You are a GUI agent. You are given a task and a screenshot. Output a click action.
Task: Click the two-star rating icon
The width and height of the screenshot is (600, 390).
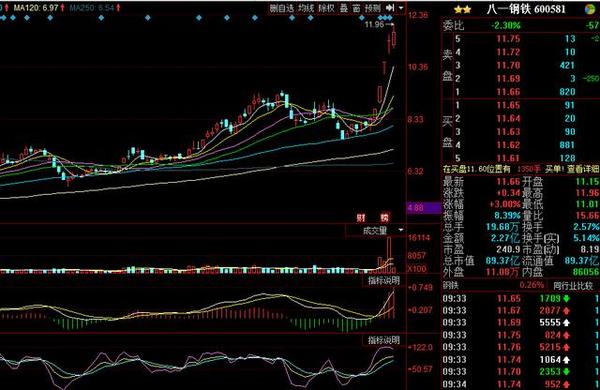point(462,10)
